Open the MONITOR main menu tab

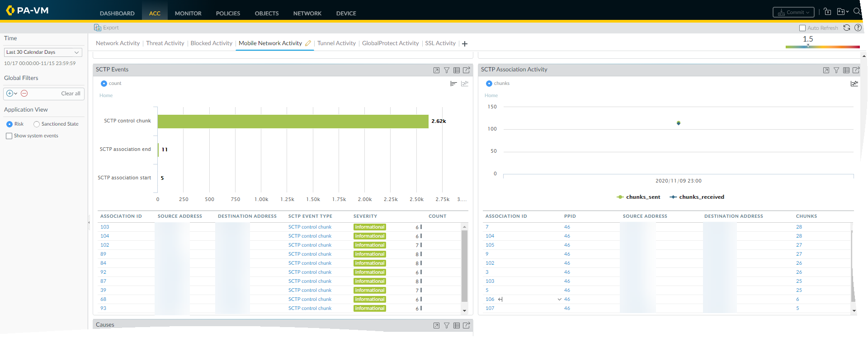188,14
